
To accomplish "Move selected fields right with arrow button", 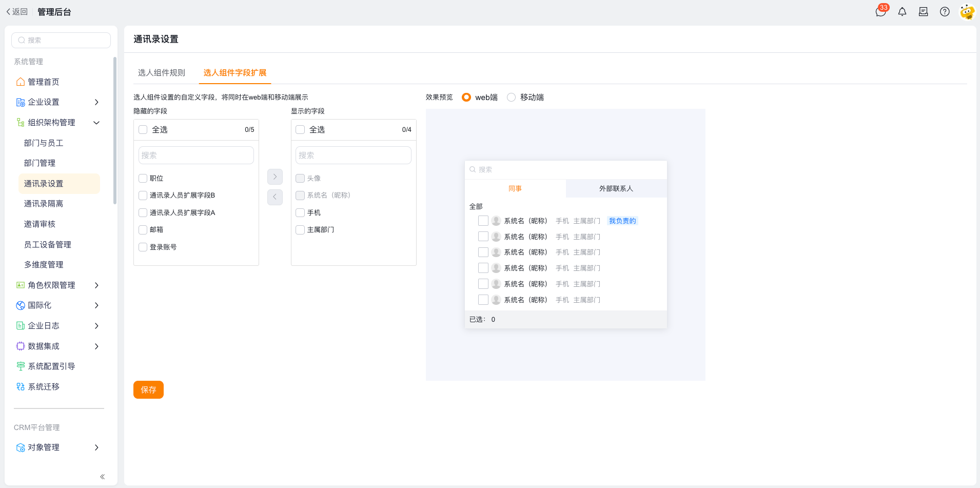I will [x=275, y=177].
